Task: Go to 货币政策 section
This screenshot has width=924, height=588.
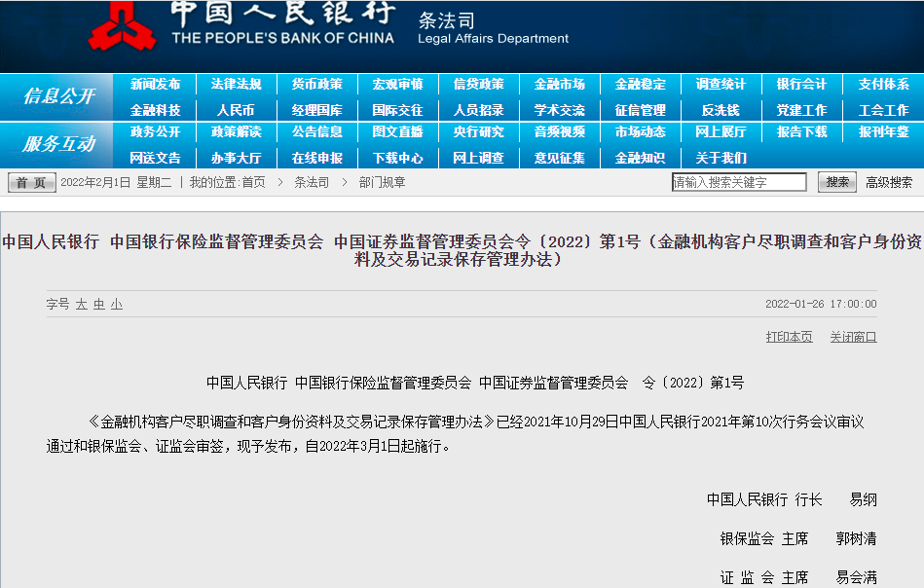Action: click(x=317, y=85)
